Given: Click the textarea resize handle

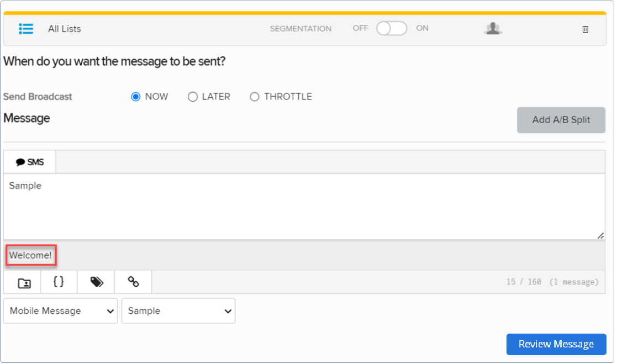Looking at the screenshot, I should (600, 235).
